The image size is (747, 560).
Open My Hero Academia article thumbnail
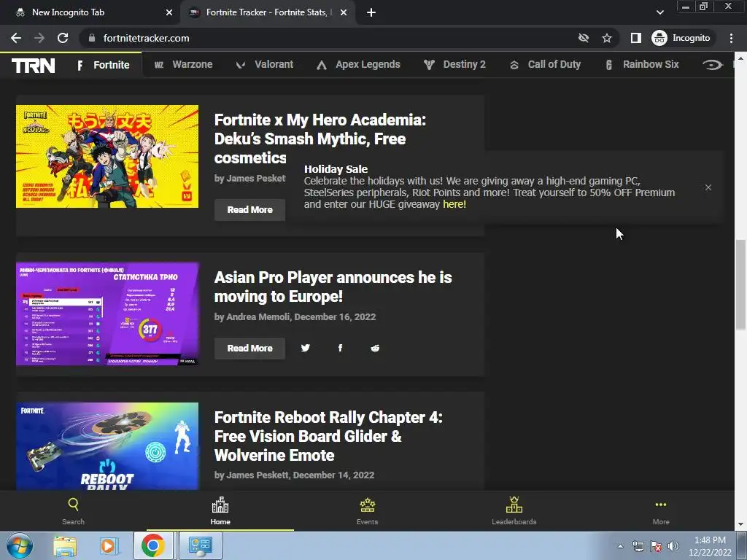coord(107,156)
